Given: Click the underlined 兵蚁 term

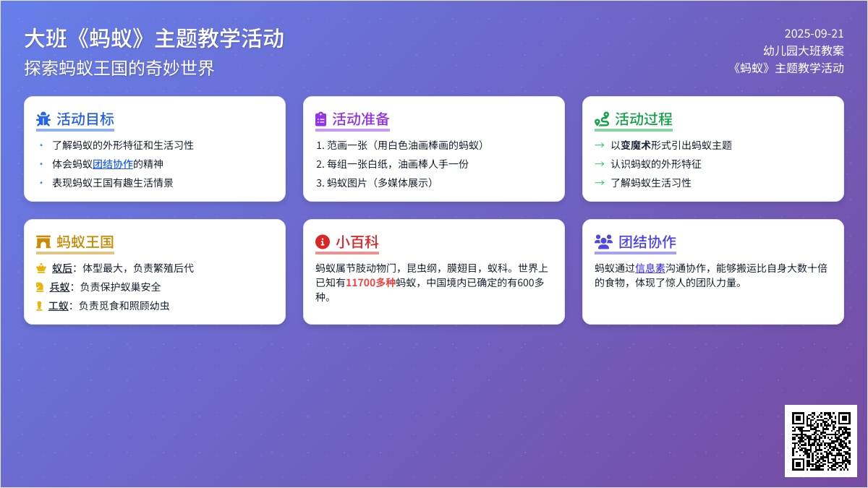Looking at the screenshot, I should 59,287.
